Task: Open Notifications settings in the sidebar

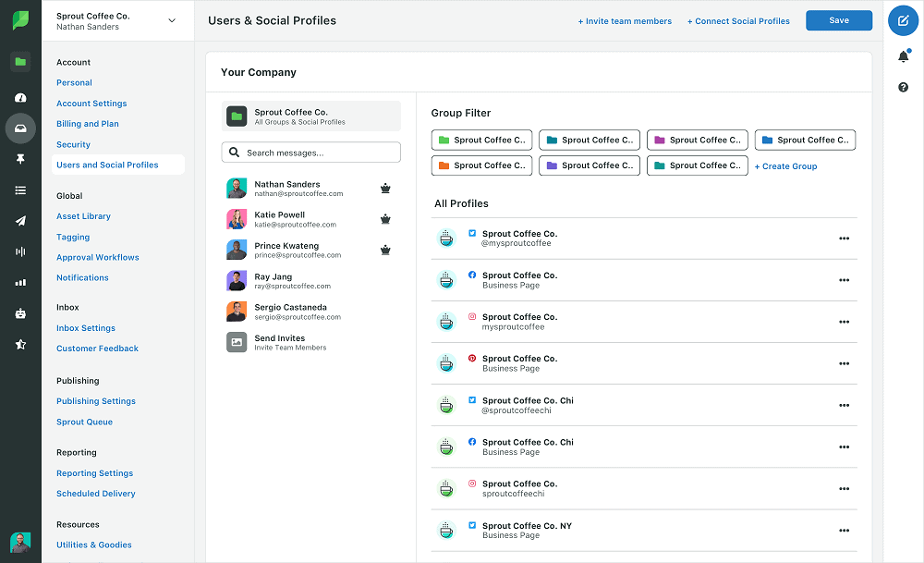Action: [82, 277]
